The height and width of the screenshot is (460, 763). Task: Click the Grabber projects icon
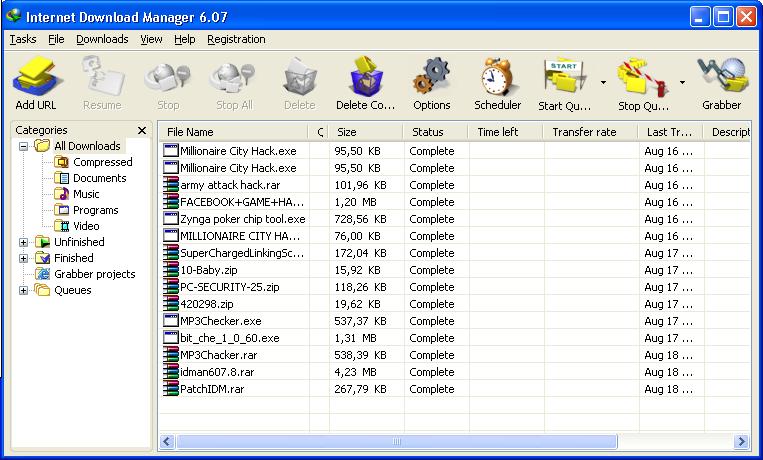point(43,274)
